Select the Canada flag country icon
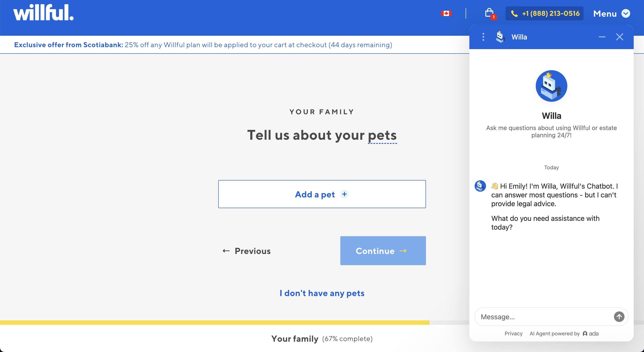This screenshot has width=644, height=352. pos(446,13)
